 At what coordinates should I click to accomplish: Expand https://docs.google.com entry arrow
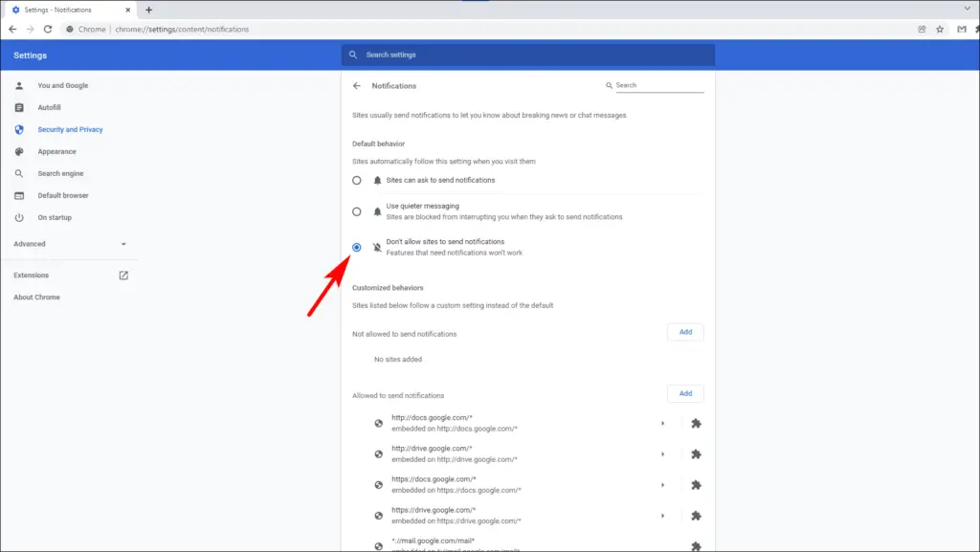[x=662, y=485]
